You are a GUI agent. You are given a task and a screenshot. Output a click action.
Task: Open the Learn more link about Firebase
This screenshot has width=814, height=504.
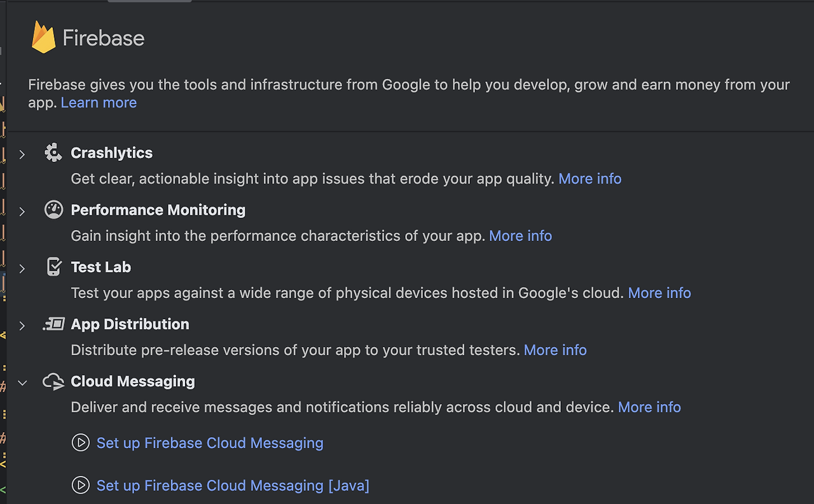(x=99, y=103)
